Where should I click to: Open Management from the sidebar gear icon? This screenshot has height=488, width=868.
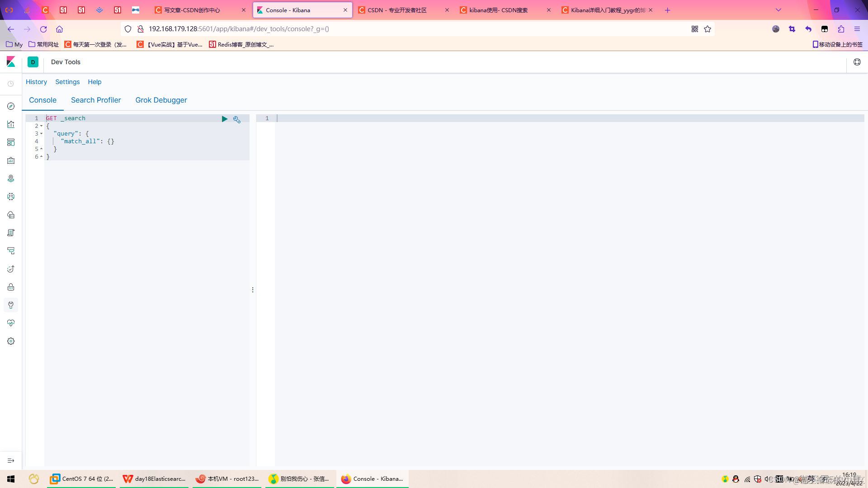11,341
